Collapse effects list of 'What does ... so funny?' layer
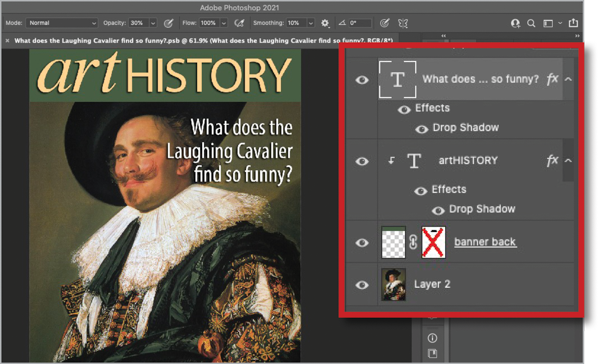Viewport: 599px width, 364px height. [568, 79]
